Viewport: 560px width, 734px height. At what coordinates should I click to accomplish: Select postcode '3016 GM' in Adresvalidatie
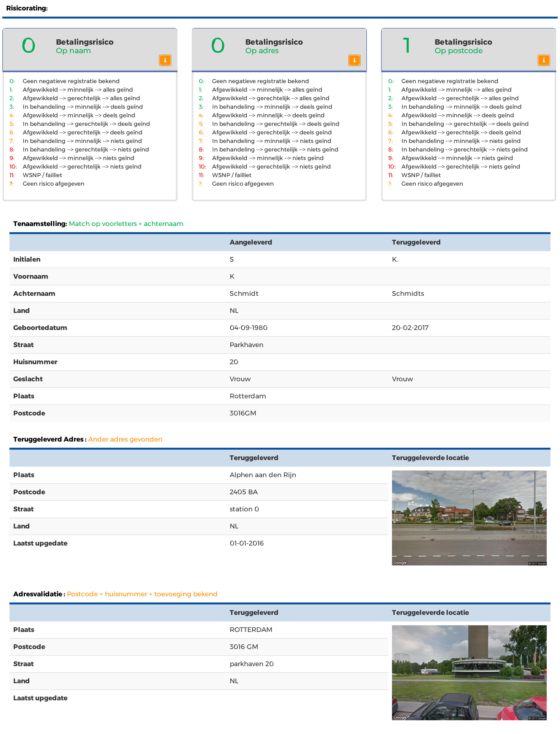[x=244, y=647]
